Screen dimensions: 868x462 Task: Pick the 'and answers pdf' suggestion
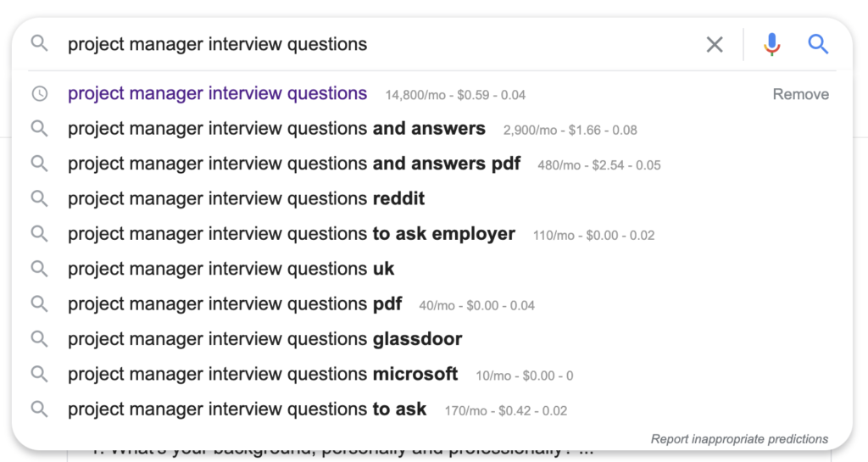[294, 164]
